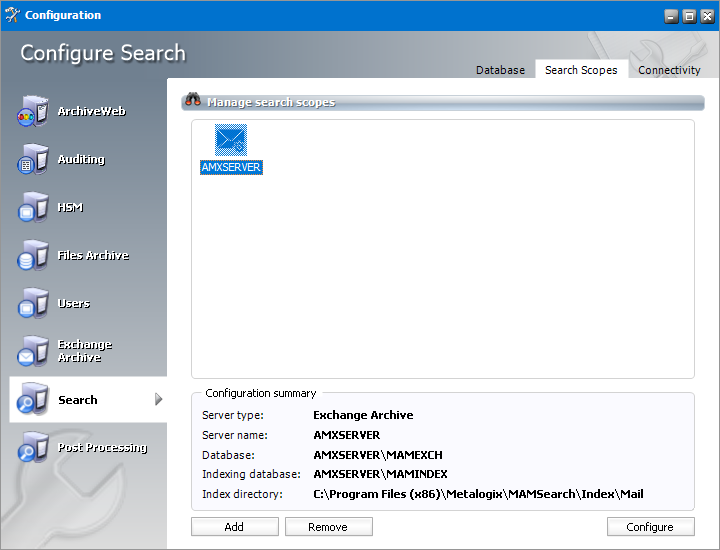
Task: Open the HSM section label
Action: pyautogui.click(x=70, y=208)
